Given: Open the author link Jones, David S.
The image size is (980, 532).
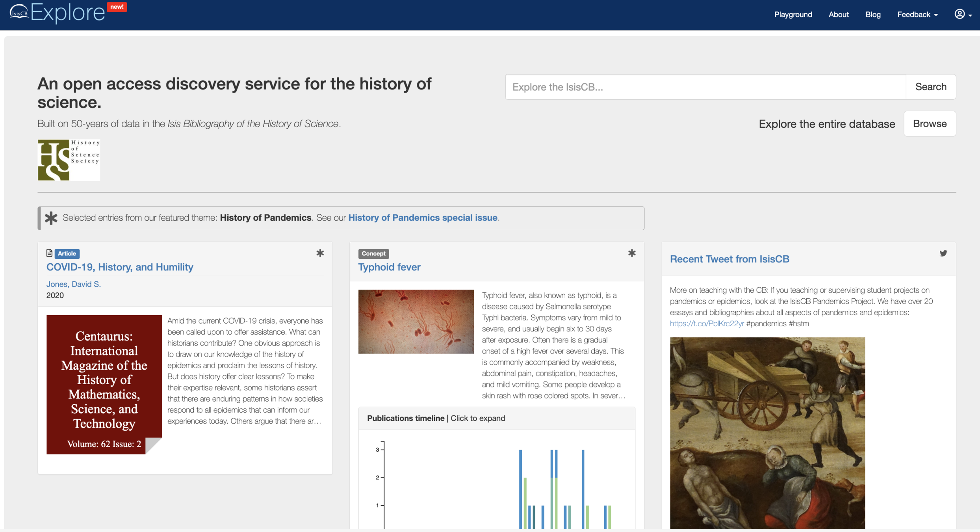Looking at the screenshot, I should pyautogui.click(x=73, y=284).
